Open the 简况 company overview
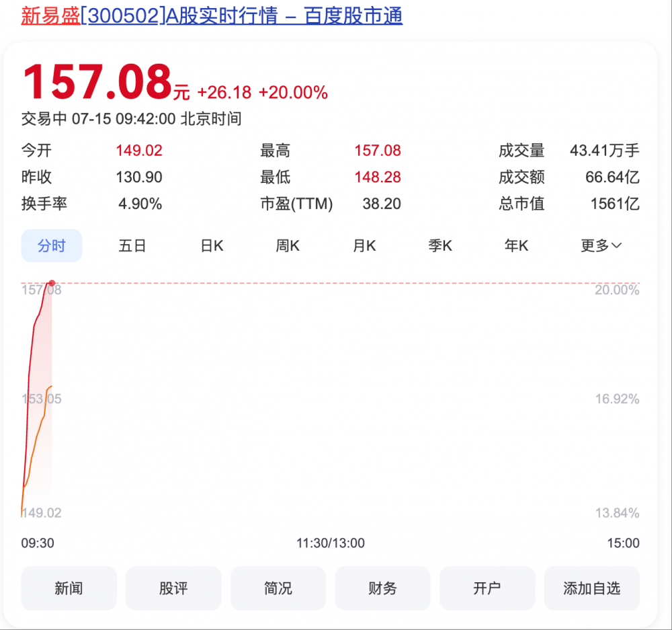Screen dimensions: 672x630 [278, 588]
